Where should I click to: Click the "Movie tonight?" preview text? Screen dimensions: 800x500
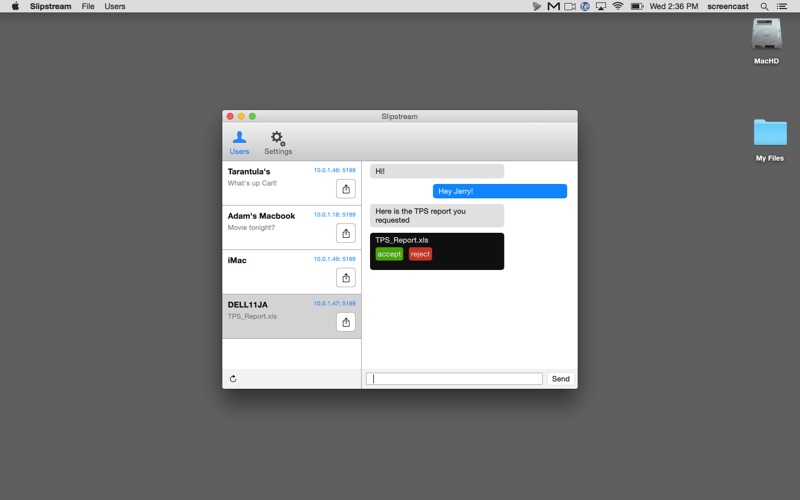pyautogui.click(x=251, y=228)
